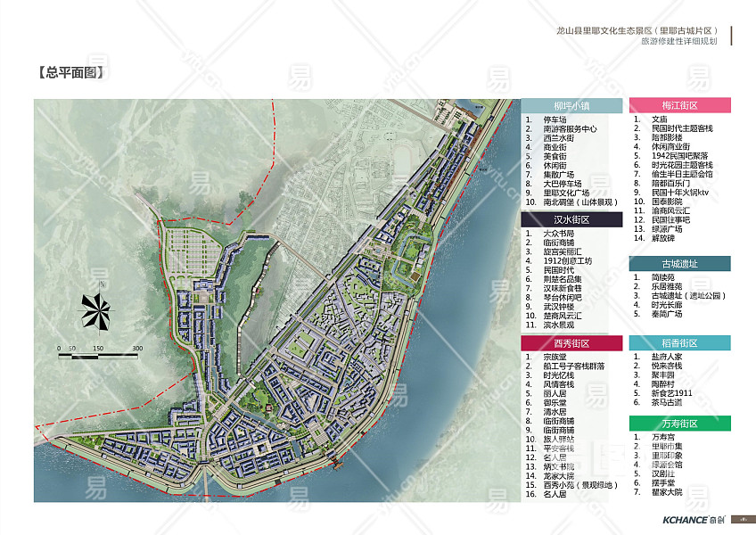Click the legend entry 时光花园主题客栈
The width and height of the screenshot is (756, 535).
(682, 165)
